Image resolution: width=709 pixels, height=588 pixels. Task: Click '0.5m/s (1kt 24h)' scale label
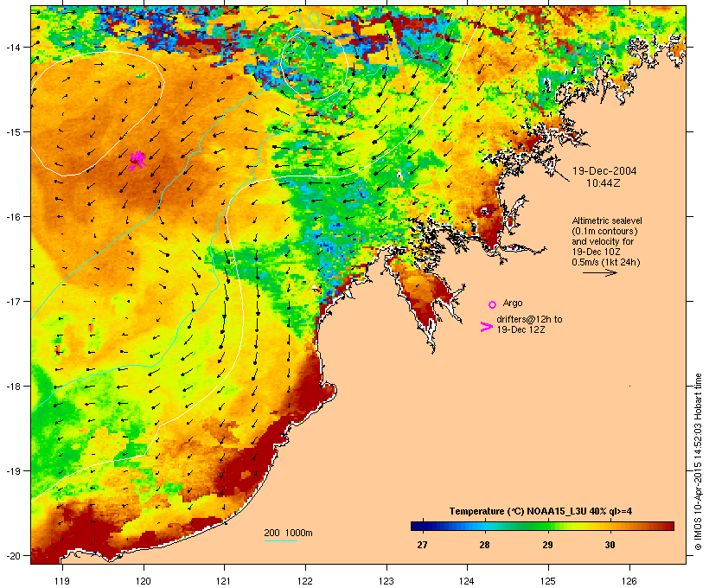(x=606, y=262)
